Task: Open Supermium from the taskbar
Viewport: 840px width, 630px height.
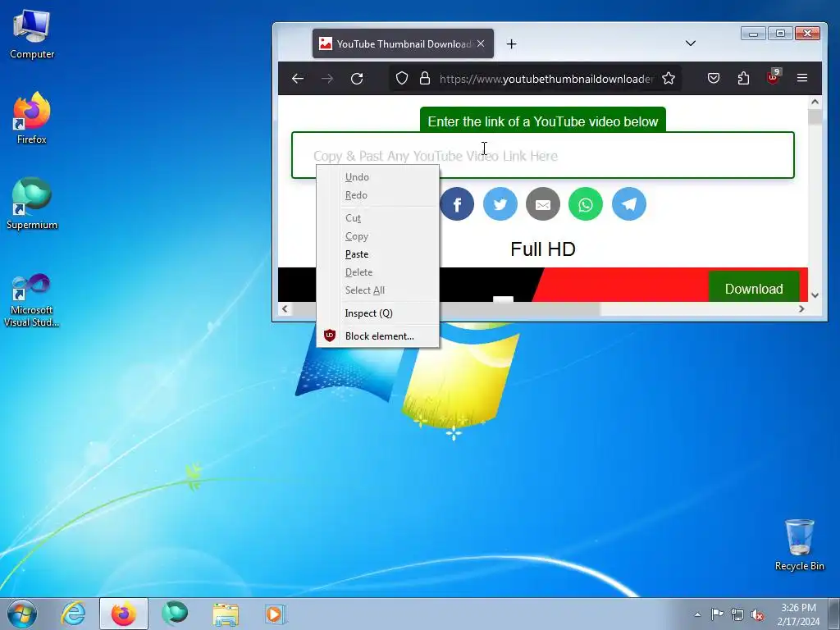Action: click(175, 614)
